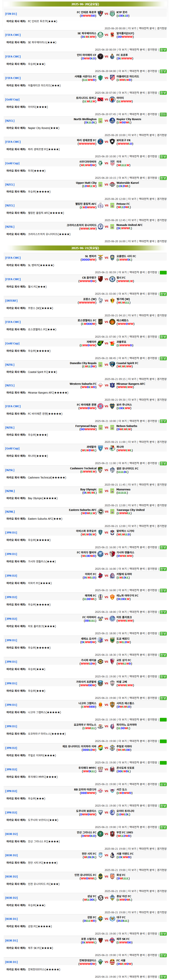Screen dimensions: 169x980
Task: Open 더 보기 on the 2025-06-20 00:00 line
Action: point(132,28)
